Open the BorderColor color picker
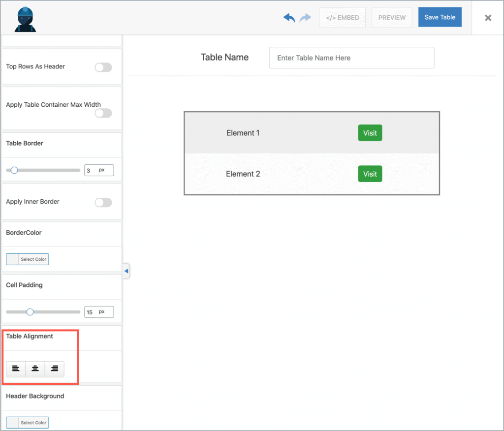The image size is (504, 431). click(x=27, y=259)
